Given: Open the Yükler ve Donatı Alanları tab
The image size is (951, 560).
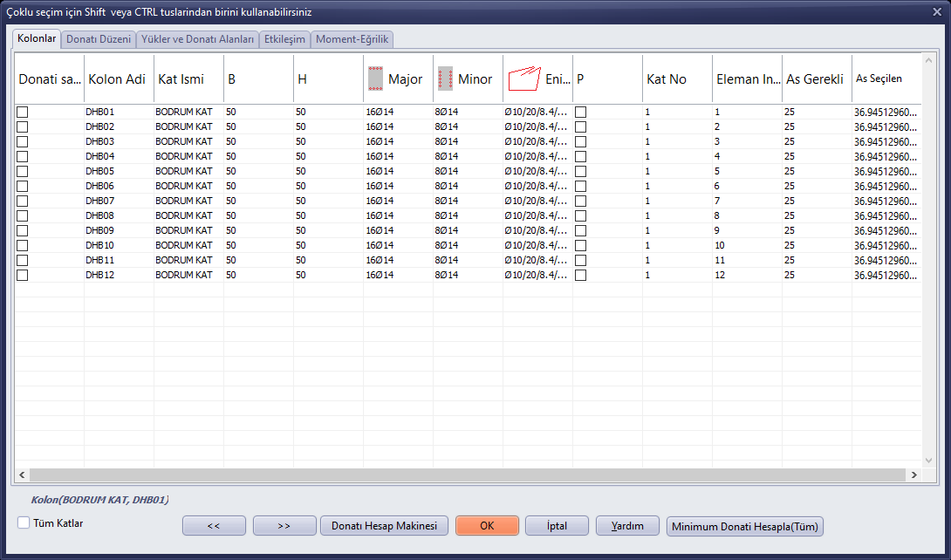Looking at the screenshot, I should coord(198,39).
